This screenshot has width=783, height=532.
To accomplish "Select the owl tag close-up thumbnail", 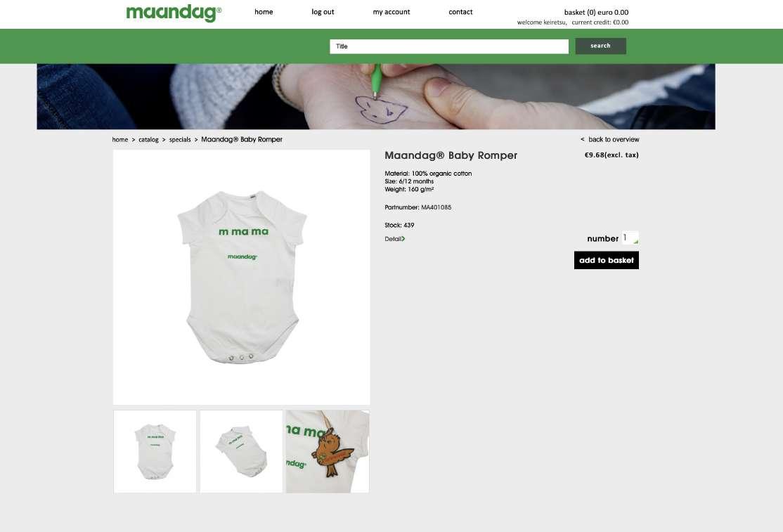I will 328,452.
